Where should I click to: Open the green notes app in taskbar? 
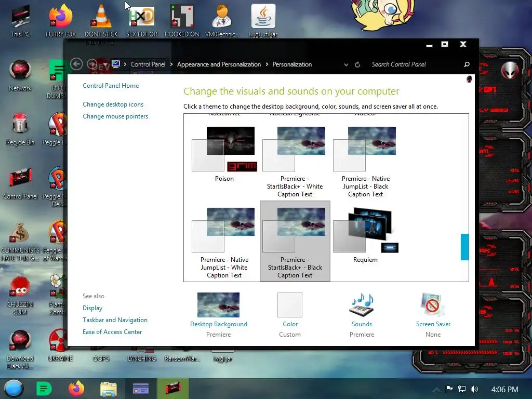click(44, 389)
